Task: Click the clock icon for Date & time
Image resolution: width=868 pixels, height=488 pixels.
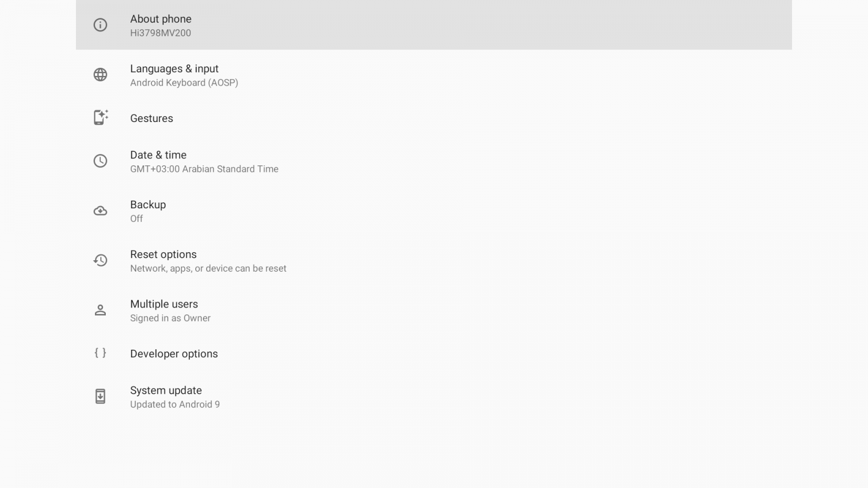Action: (100, 161)
